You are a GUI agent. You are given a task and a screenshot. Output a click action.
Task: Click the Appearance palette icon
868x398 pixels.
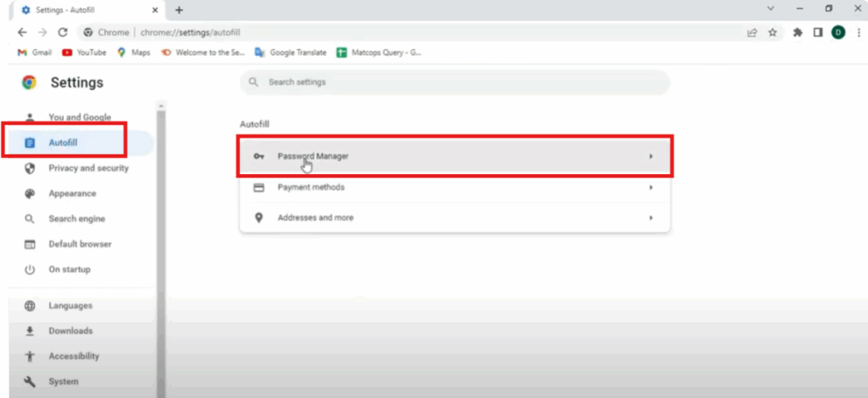(30, 193)
